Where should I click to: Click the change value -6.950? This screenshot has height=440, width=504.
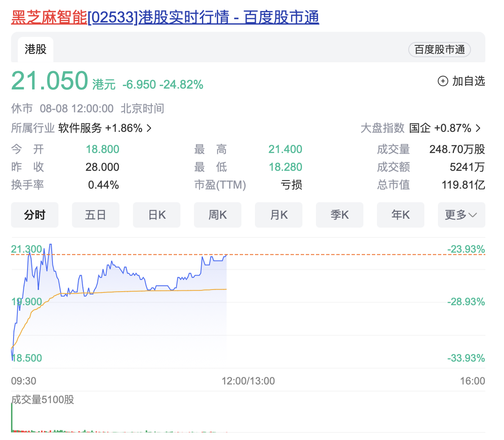pyautogui.click(x=139, y=85)
